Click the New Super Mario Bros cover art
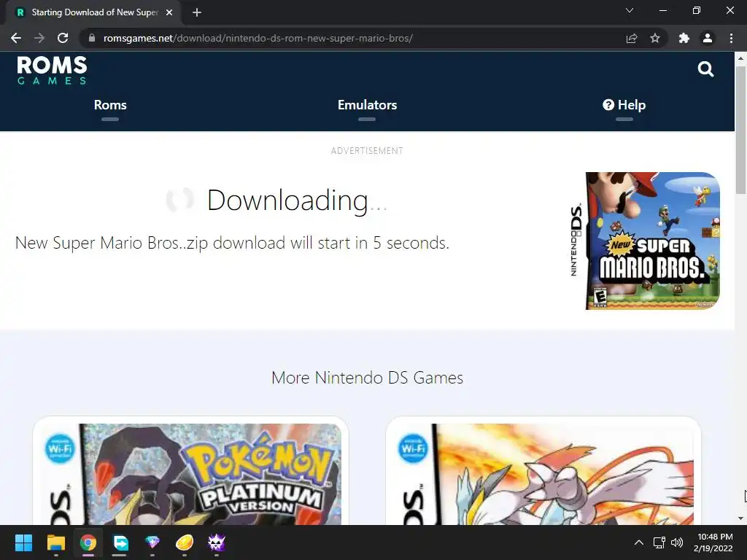 pyautogui.click(x=645, y=241)
